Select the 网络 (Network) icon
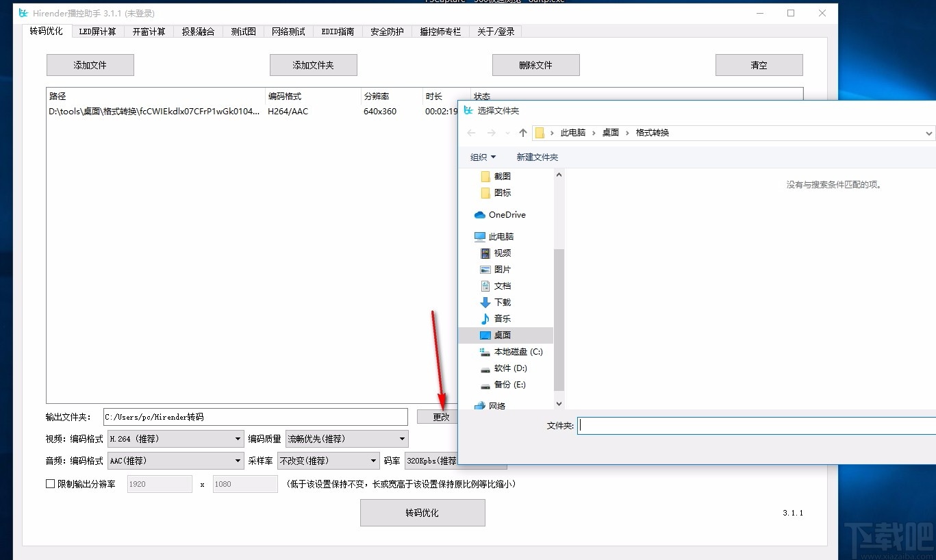 tap(479, 405)
